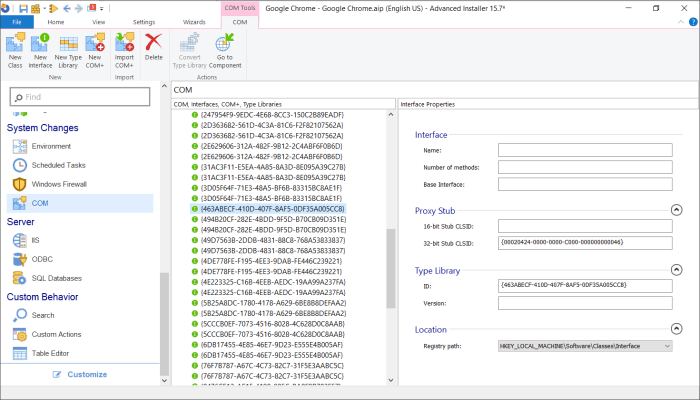
Task: Click the Type Library ID field
Action: (585, 286)
